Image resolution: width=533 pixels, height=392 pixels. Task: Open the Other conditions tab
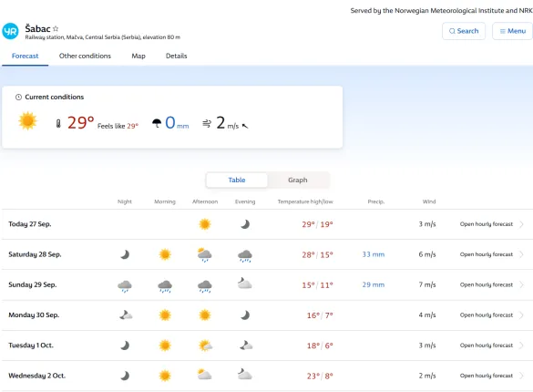point(85,56)
